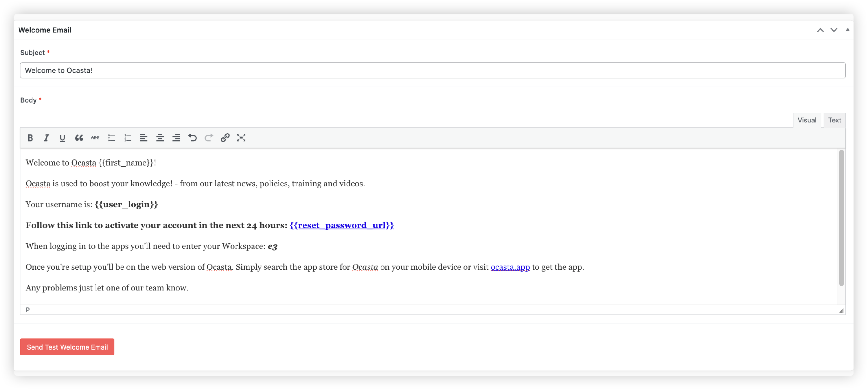Align text right

pyautogui.click(x=176, y=137)
